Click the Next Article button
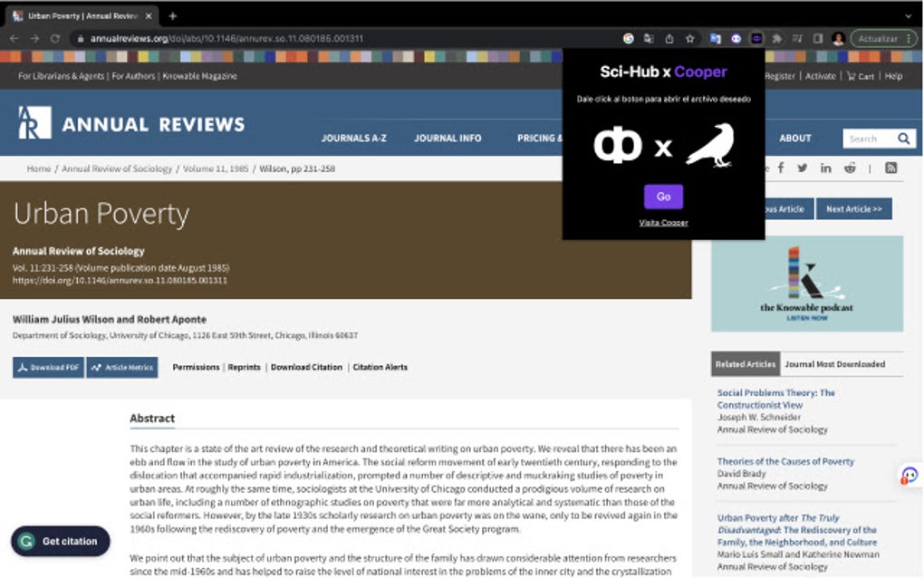Image resolution: width=924 pixels, height=578 pixels. 854,208
